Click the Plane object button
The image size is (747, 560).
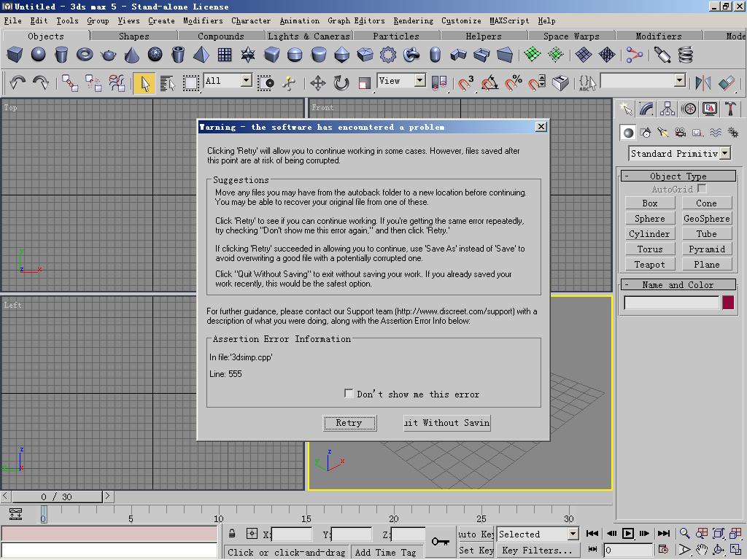tap(706, 264)
